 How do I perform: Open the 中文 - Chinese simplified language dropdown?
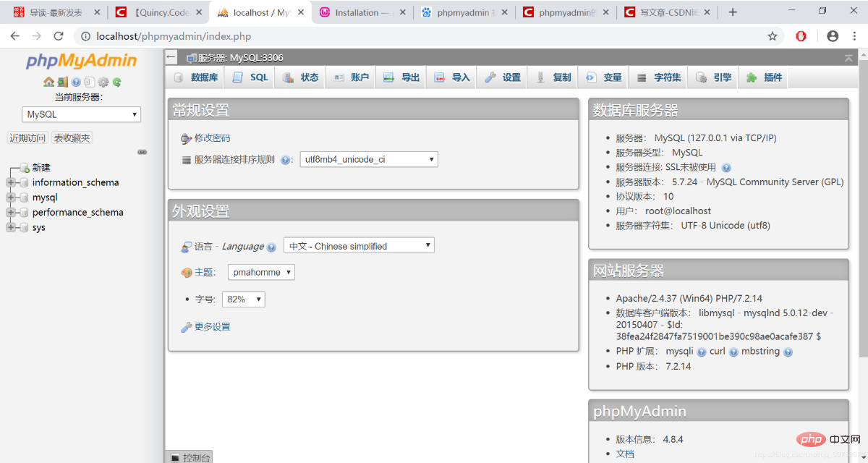coord(359,246)
